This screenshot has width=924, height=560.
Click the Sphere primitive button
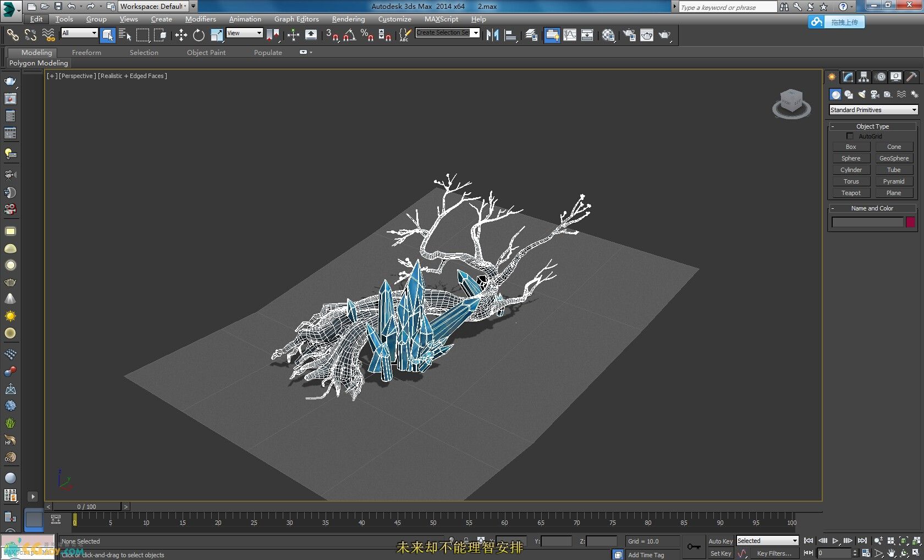click(851, 158)
